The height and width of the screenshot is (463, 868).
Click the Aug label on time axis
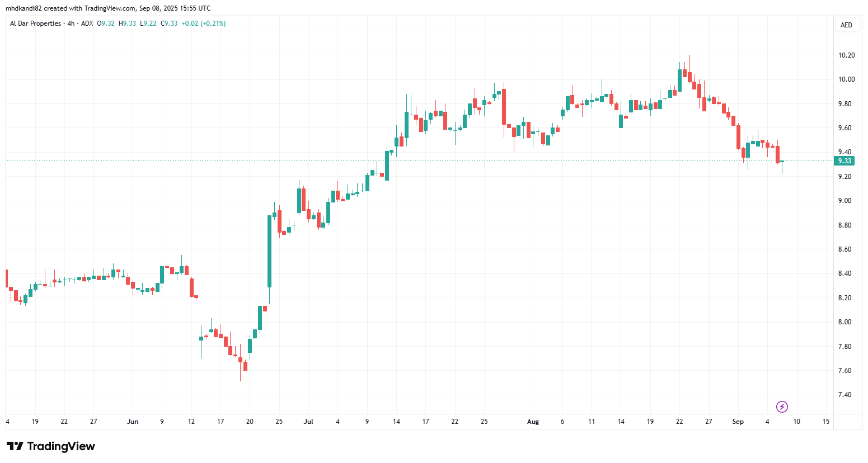[533, 422]
